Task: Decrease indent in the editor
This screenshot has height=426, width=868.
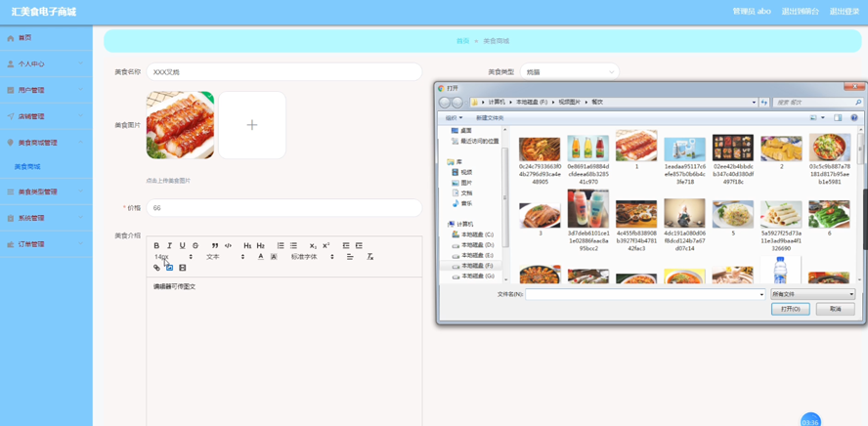Action: tap(346, 245)
